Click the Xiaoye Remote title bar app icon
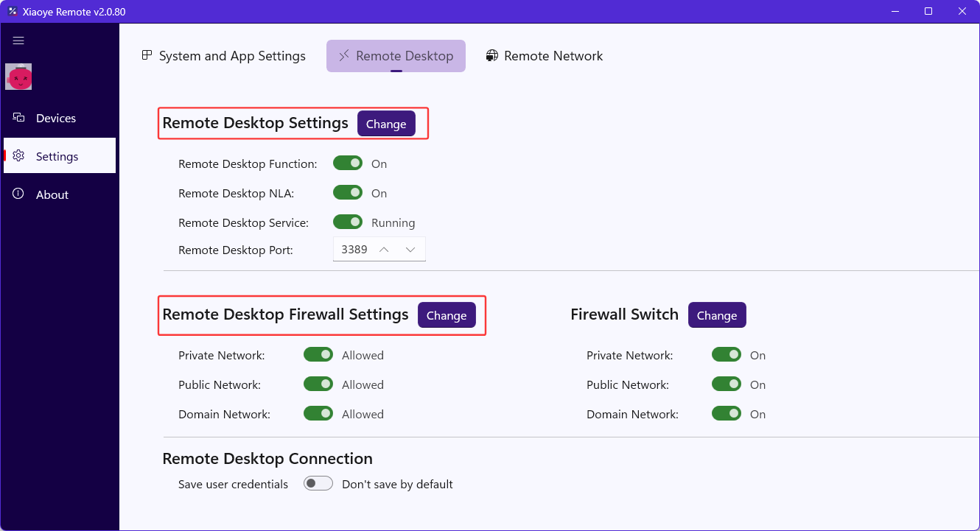 click(x=12, y=11)
